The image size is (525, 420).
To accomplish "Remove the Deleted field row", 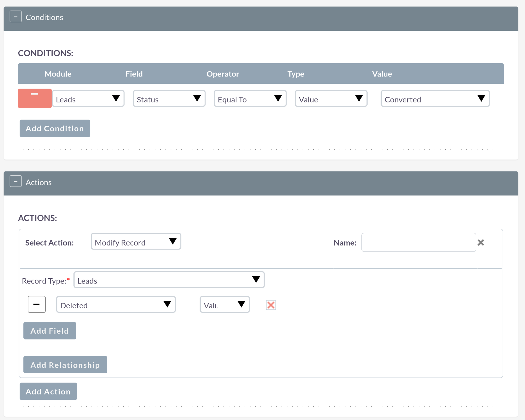I will click(x=37, y=304).
